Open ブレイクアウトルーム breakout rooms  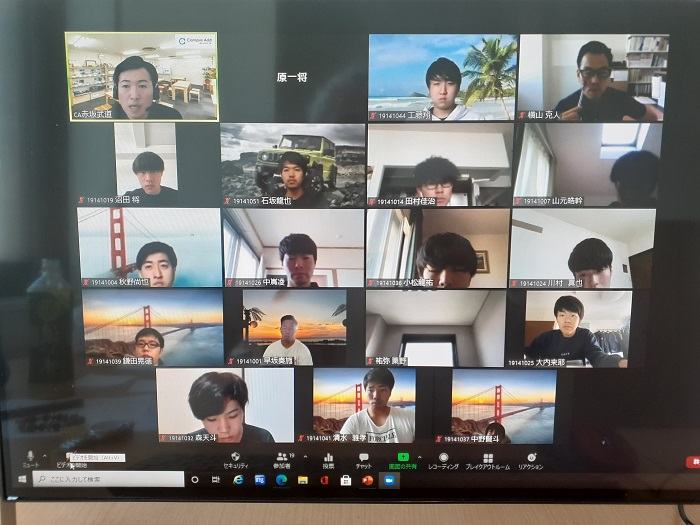(488, 462)
